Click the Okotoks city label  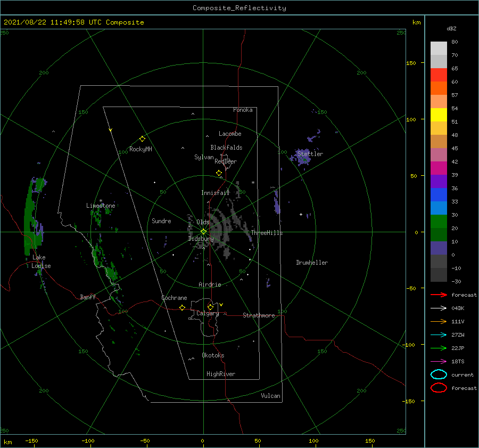pyautogui.click(x=213, y=355)
